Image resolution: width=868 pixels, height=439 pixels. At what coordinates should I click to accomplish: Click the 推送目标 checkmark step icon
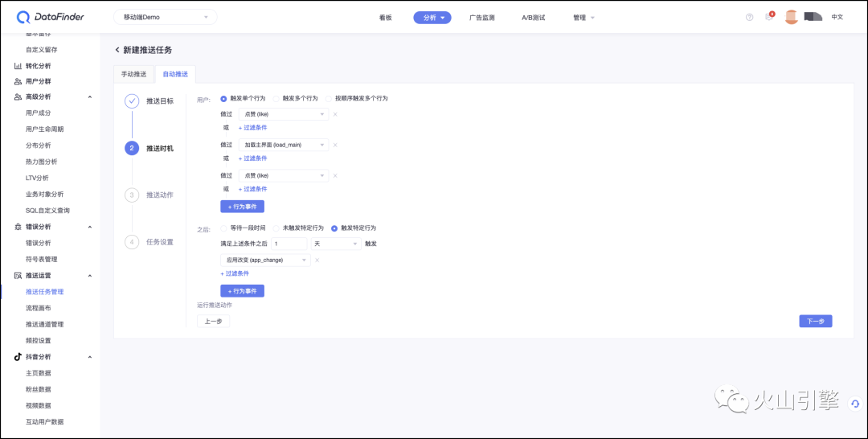tap(132, 101)
